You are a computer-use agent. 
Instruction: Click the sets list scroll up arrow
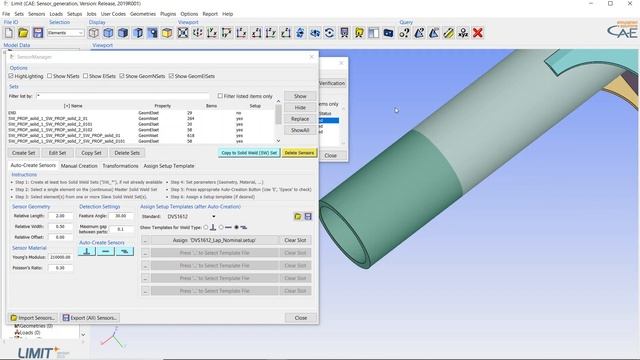point(278,101)
